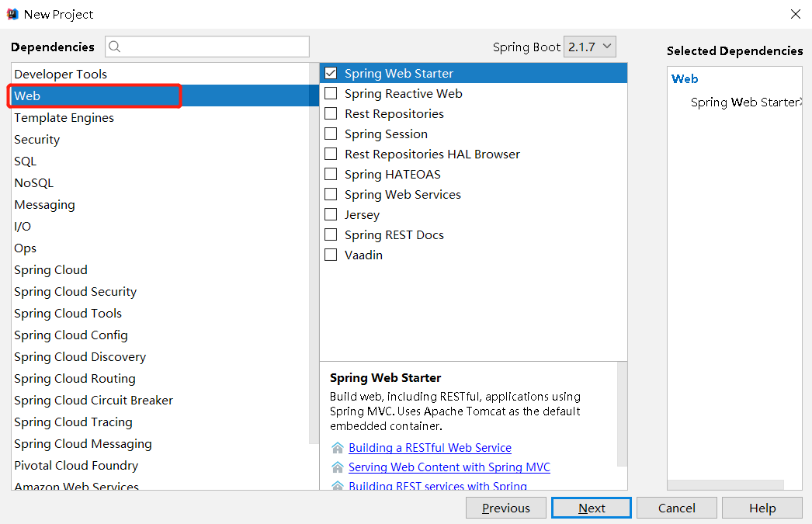The width and height of the screenshot is (812, 524).
Task: Click the dependencies search input field
Action: [215, 47]
